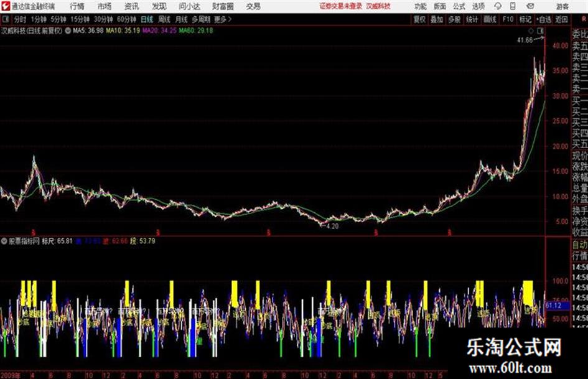Open the 行情 menu
This screenshot has width=588, height=379.
click(x=77, y=6)
